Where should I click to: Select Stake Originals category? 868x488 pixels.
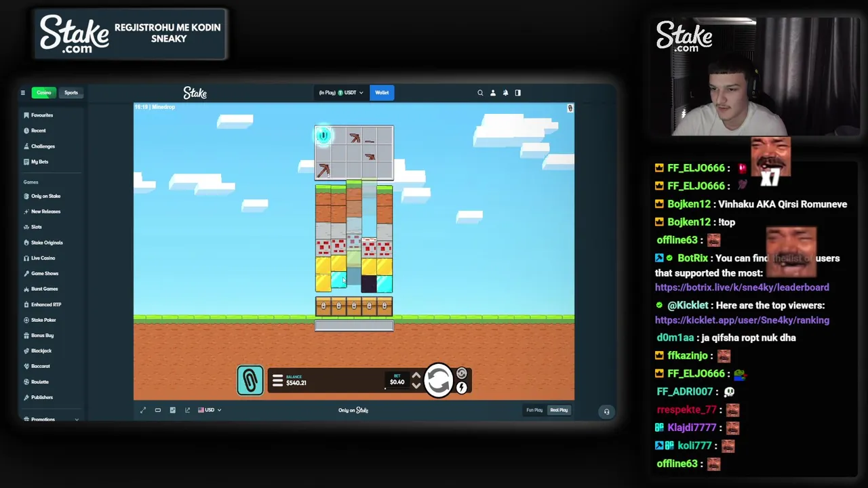43,243
